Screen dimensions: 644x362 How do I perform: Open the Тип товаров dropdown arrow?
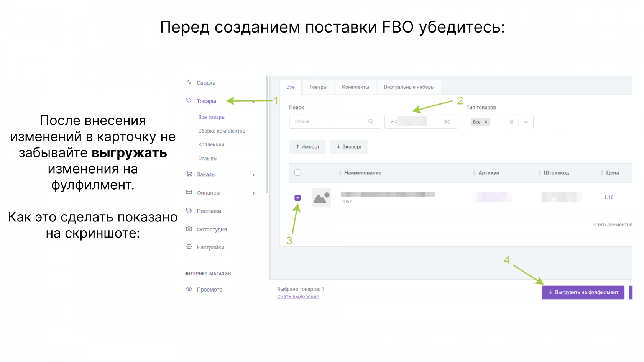526,122
